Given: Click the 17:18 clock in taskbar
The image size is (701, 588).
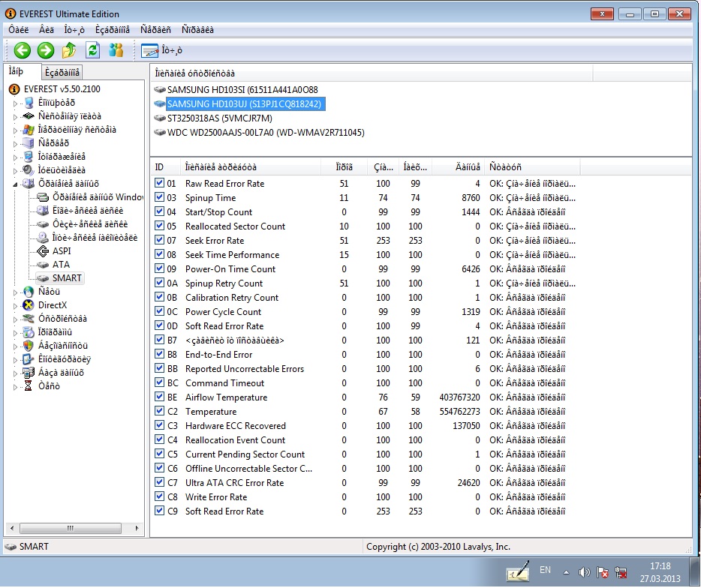Looking at the screenshot, I should click(660, 566).
